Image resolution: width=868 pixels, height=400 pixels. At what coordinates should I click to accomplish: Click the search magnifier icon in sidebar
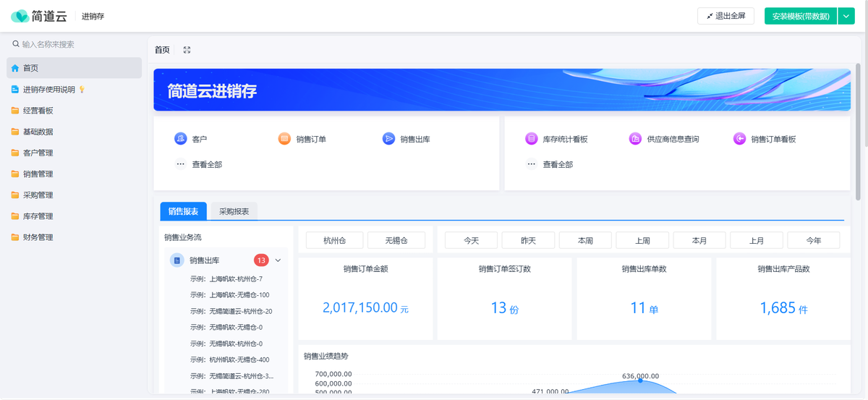tap(16, 44)
